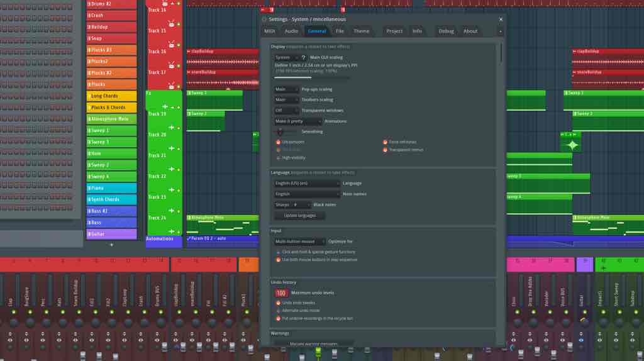Image resolution: width=644 pixels, height=361 pixels.
Task: Adjust the display PPI scaling slider
Action: click(312, 77)
